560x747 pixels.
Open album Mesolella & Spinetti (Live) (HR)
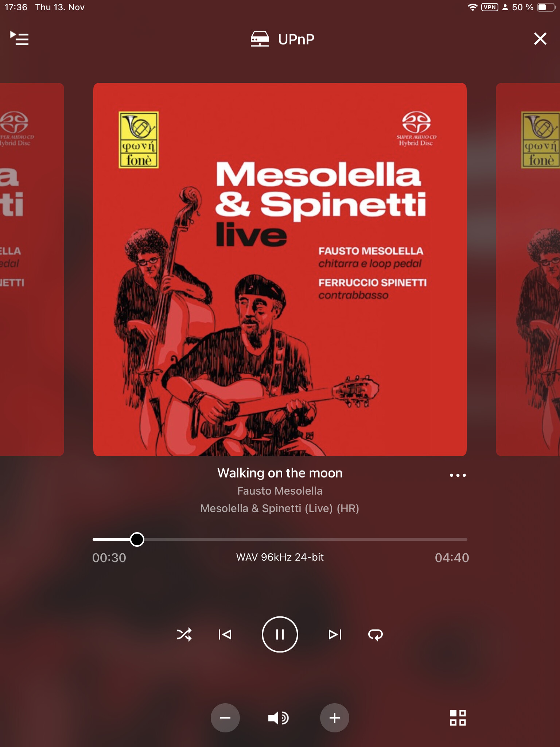tap(280, 508)
